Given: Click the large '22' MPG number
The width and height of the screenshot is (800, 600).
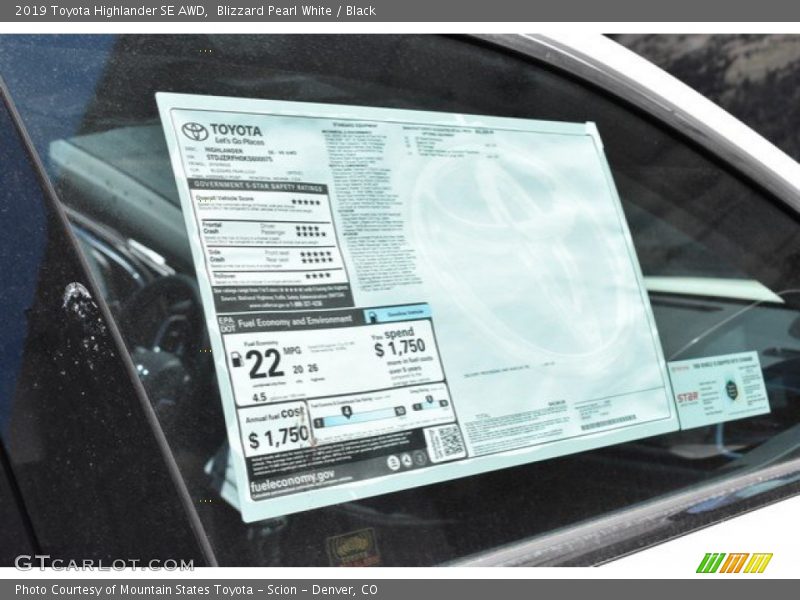Looking at the screenshot, I should [264, 364].
